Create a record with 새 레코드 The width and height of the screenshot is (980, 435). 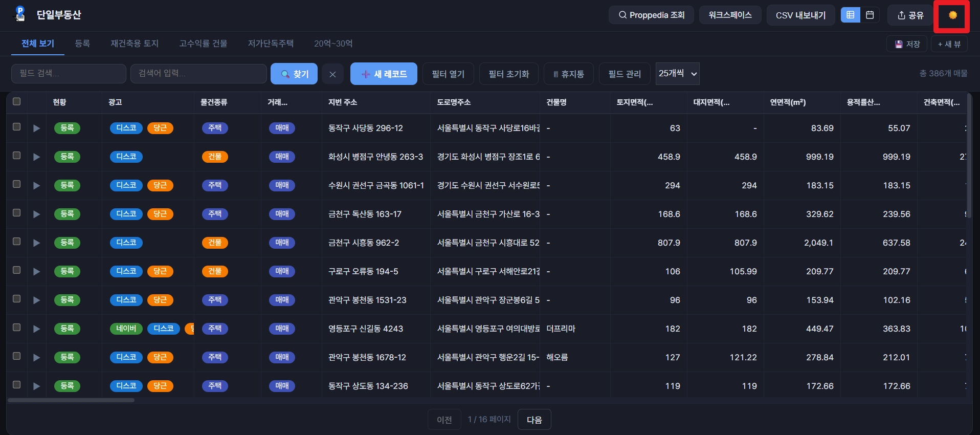384,74
